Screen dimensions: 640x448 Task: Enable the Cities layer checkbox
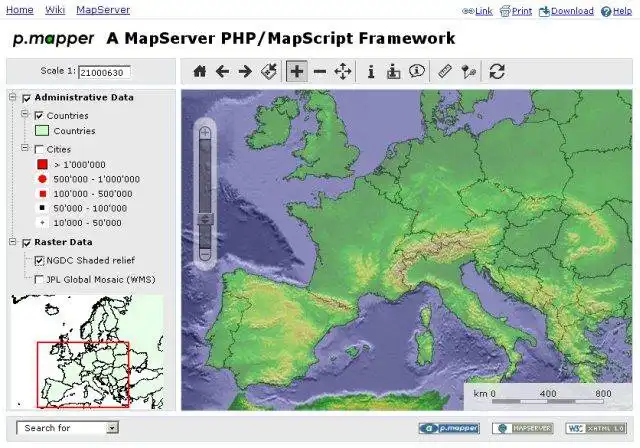coord(39,150)
